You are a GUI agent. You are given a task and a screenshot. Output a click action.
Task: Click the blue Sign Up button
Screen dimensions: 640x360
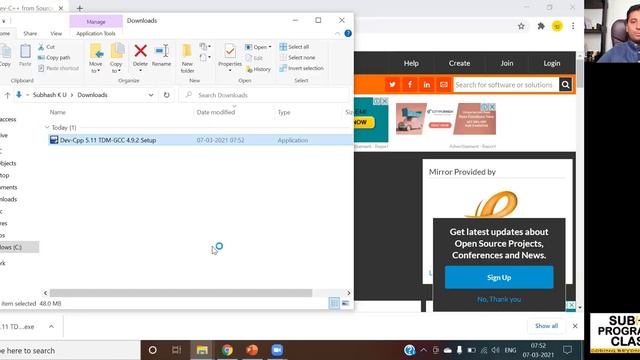499,278
